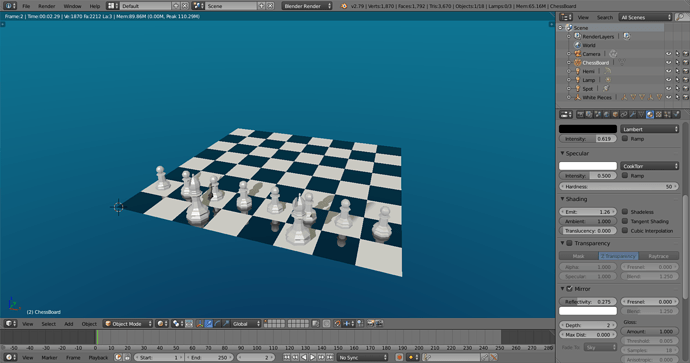690x363 pixels.
Task: Enable the Cubic Interpolation checkbox
Action: point(625,230)
